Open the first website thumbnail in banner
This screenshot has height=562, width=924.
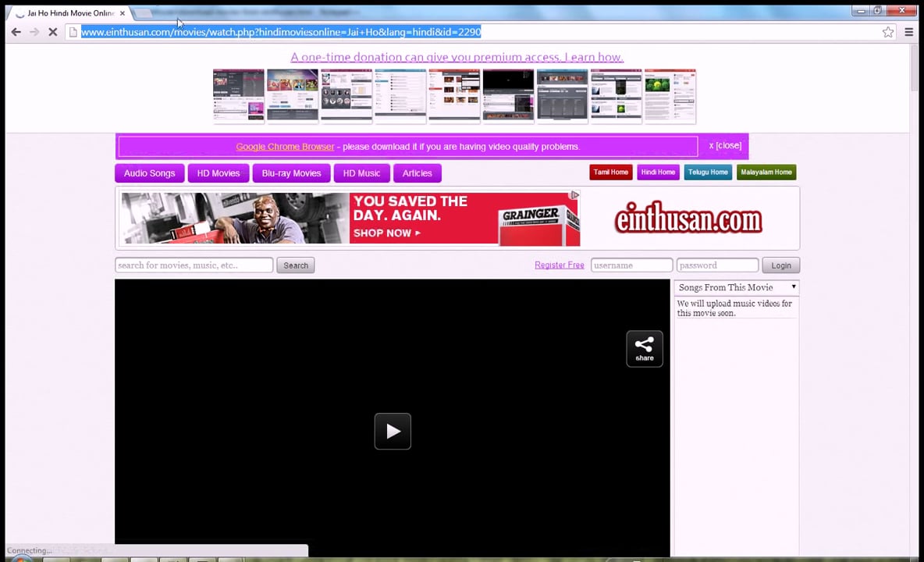tap(239, 96)
